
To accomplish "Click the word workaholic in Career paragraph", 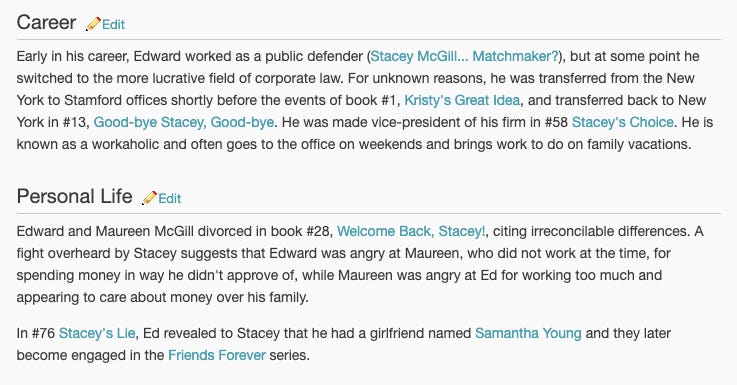I will pyautogui.click(x=126, y=144).
